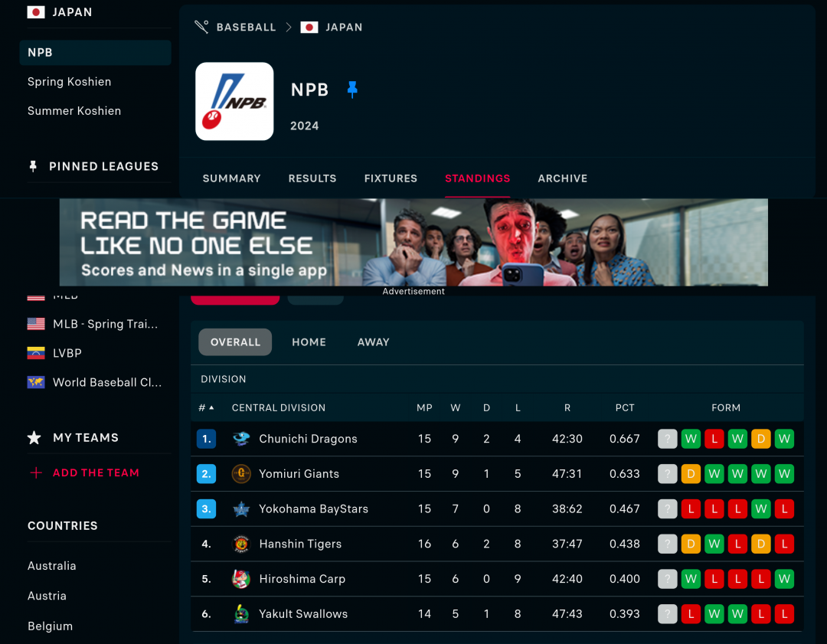Click the question mark form icon for Yomiuri Giants
Image resolution: width=827 pixels, height=644 pixels.
coord(667,474)
